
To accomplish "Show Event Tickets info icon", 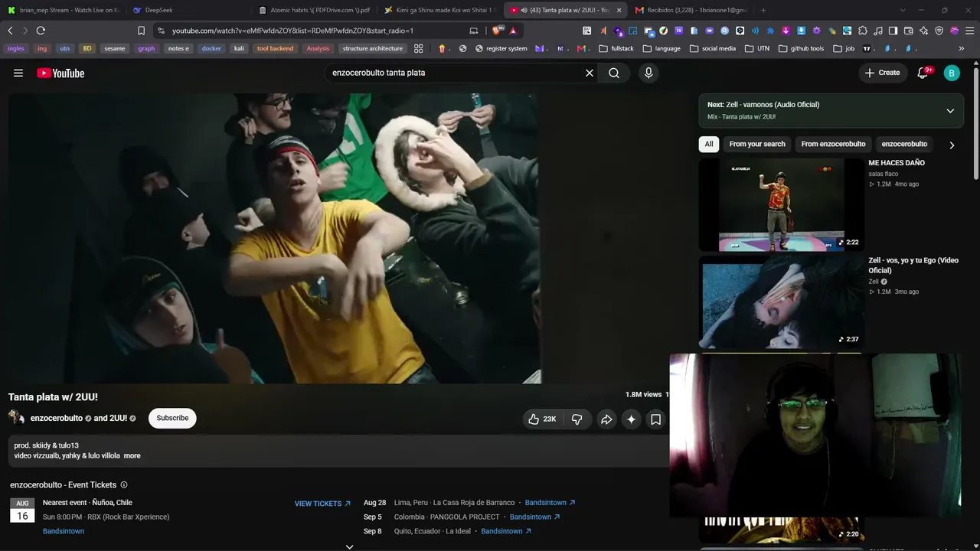I will point(124,484).
